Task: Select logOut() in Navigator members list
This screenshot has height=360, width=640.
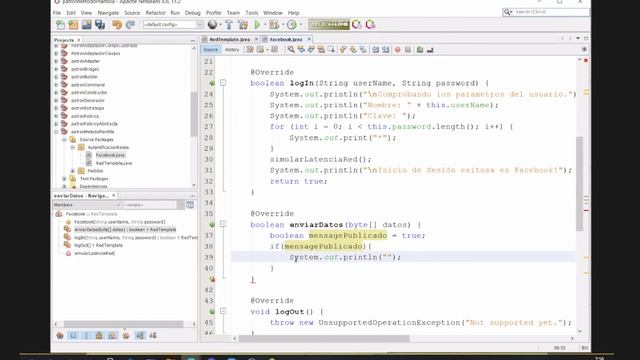Action: point(98,245)
